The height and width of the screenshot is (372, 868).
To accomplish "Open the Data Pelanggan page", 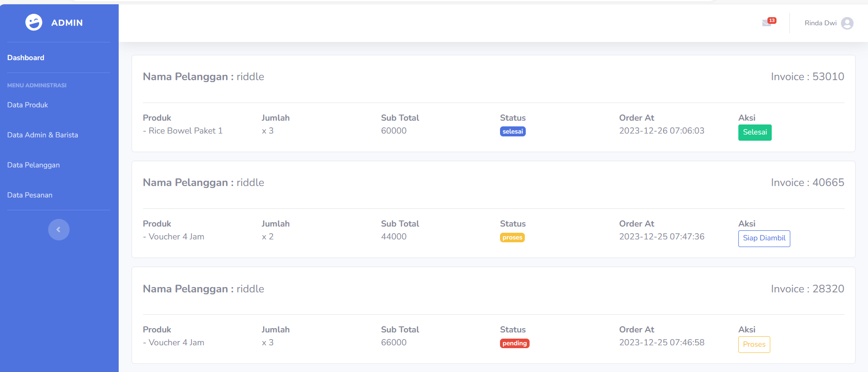I will (x=33, y=165).
